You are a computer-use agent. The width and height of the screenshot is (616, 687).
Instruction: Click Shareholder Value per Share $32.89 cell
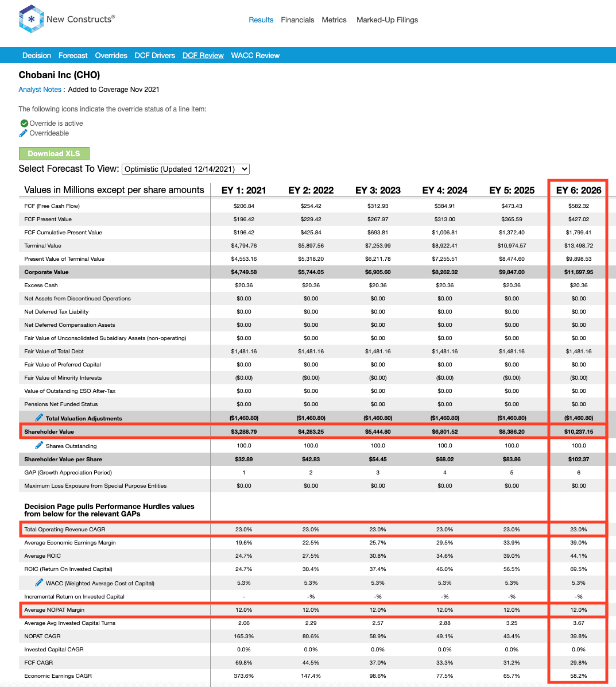244,459
